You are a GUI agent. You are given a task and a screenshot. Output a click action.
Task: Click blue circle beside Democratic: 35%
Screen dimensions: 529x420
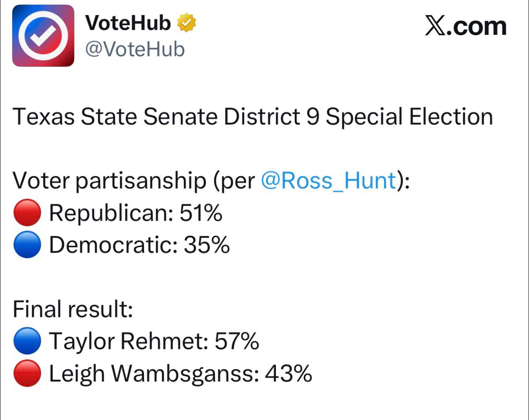coord(27,245)
